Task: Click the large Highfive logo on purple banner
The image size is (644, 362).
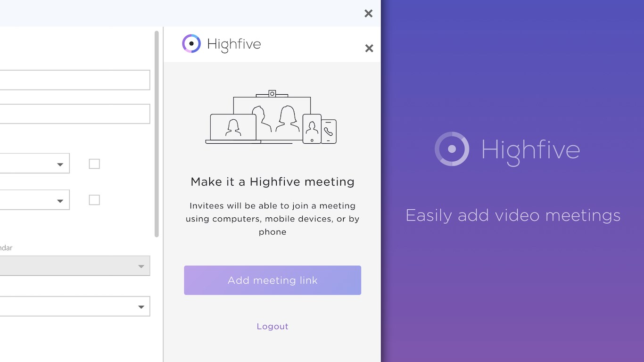Action: tap(507, 149)
